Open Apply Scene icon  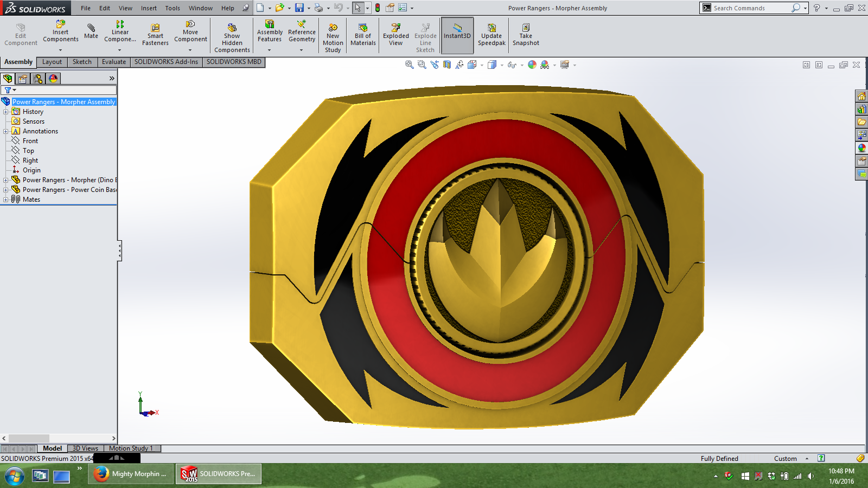point(545,65)
